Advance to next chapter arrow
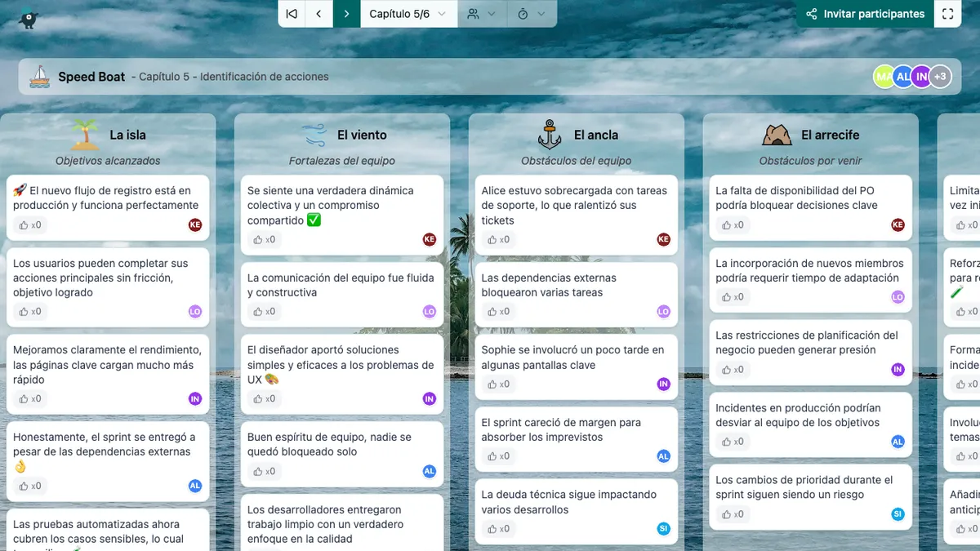The width and height of the screenshot is (980, 551). [346, 14]
